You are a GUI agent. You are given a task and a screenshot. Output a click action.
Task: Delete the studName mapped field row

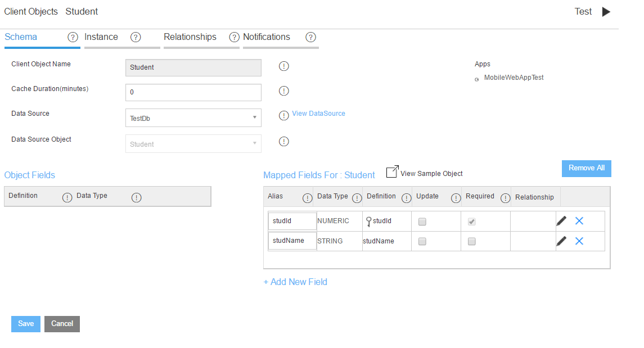click(579, 241)
